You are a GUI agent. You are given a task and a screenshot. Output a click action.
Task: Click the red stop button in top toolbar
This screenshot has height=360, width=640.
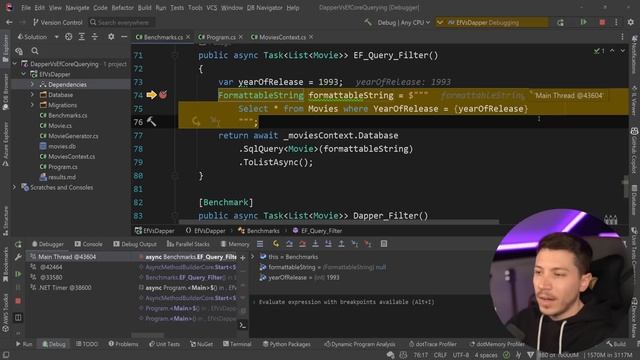point(602,22)
